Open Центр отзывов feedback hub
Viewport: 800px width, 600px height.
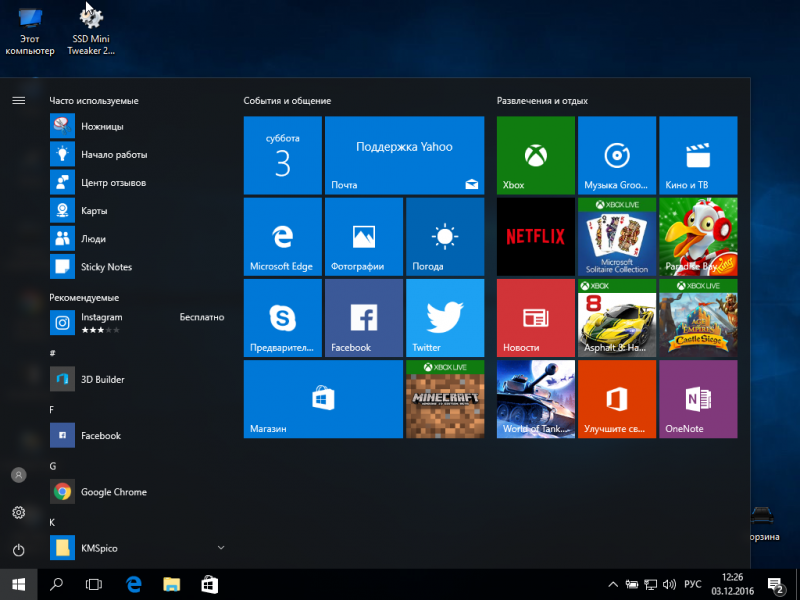point(138,182)
